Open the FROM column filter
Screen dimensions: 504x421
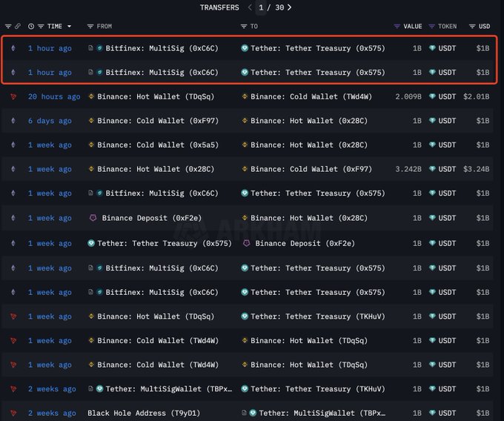(90, 27)
